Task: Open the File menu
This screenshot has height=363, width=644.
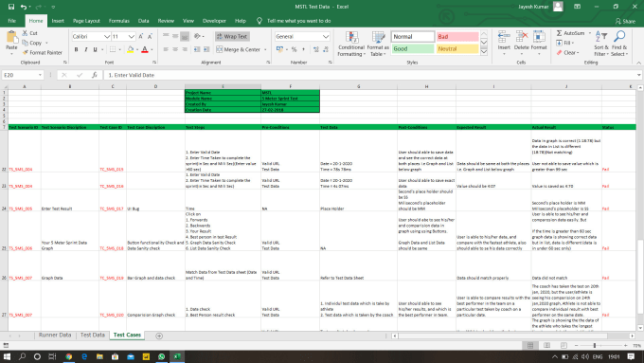Action: coord(12,21)
